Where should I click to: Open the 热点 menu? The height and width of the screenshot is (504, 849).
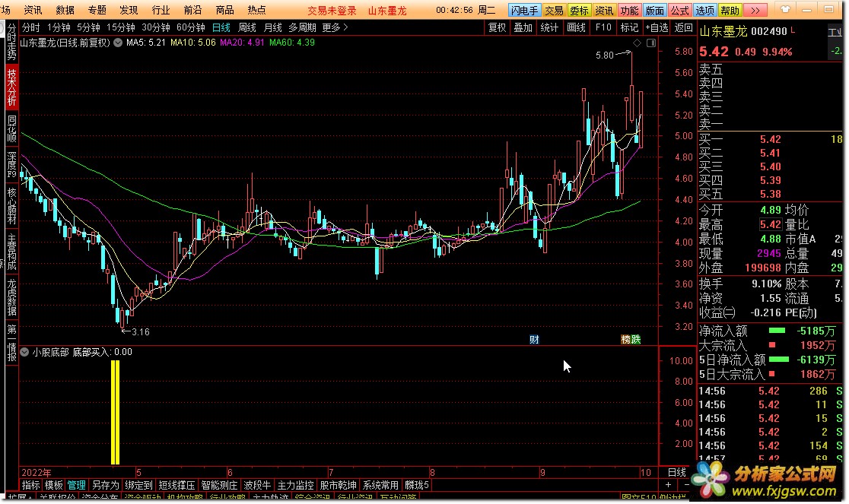(x=256, y=11)
